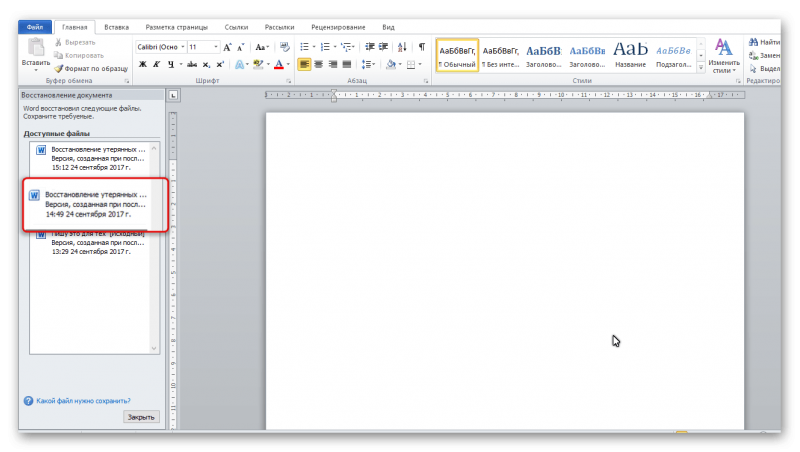This screenshot has height=452, width=800.
Task: Select justify alignment icon
Action: tap(347, 64)
